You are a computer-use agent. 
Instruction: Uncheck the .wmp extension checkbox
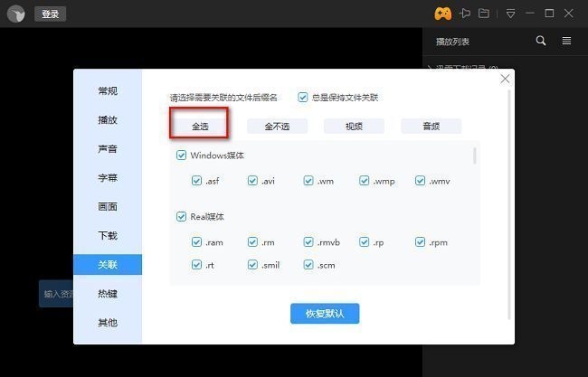(365, 181)
